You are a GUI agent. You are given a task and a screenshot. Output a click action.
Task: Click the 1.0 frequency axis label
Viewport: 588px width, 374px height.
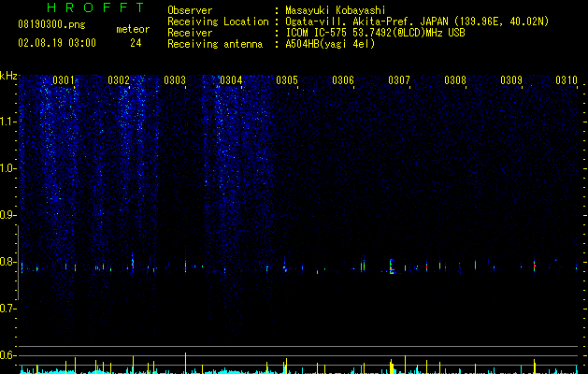pos(7,168)
